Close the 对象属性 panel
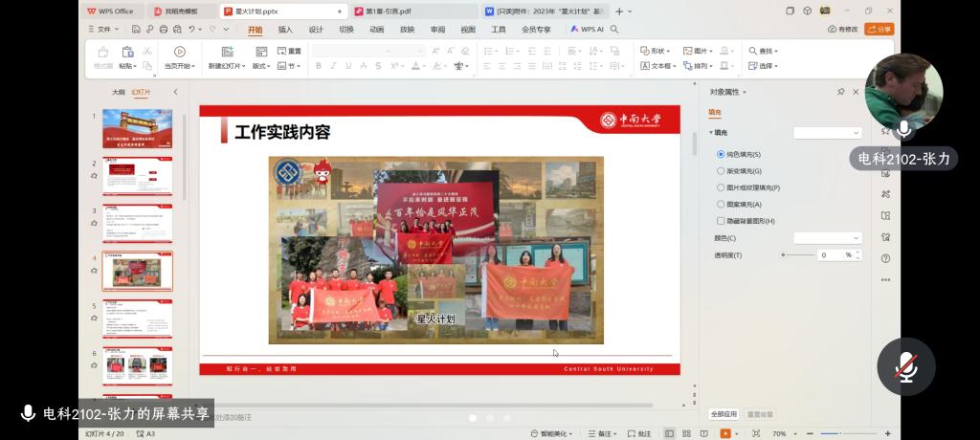 point(856,92)
